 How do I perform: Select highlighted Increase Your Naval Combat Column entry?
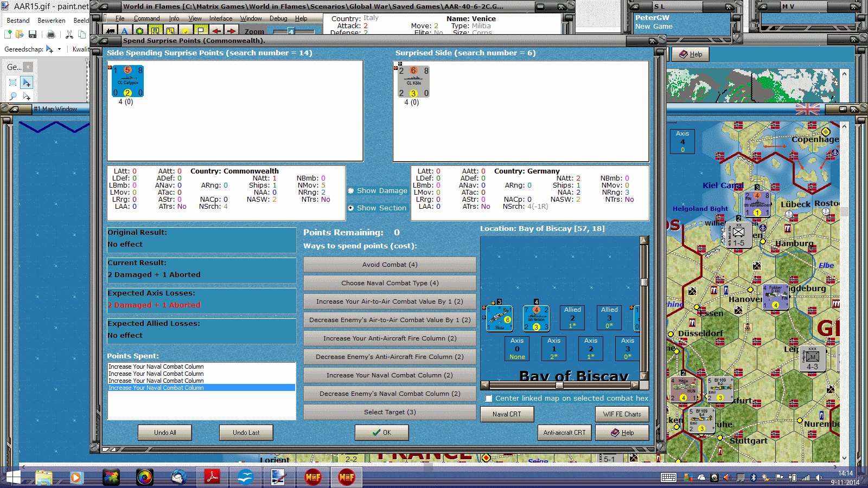pos(201,388)
